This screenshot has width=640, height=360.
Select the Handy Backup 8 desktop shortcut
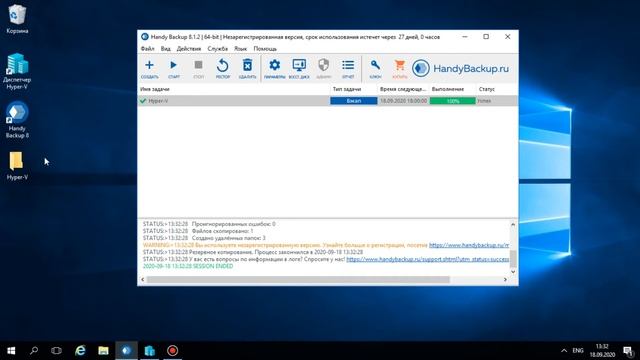coord(17,120)
